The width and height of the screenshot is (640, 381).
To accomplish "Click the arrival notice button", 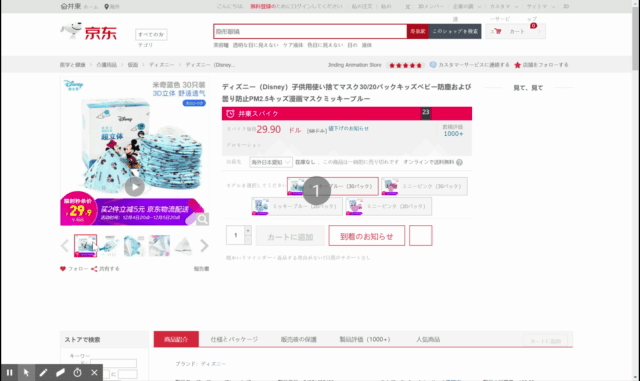I will click(367, 236).
